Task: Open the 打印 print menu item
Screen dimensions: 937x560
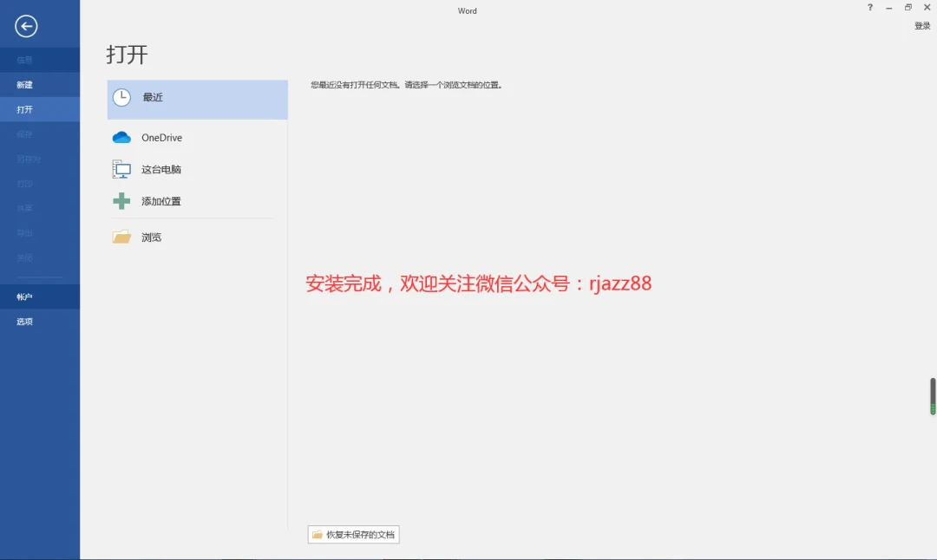Action: click(39, 183)
